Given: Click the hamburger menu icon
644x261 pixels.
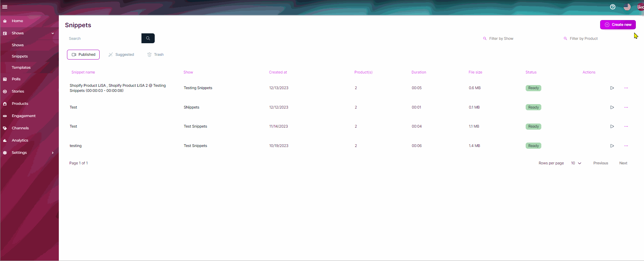Looking at the screenshot, I should (x=5, y=7).
